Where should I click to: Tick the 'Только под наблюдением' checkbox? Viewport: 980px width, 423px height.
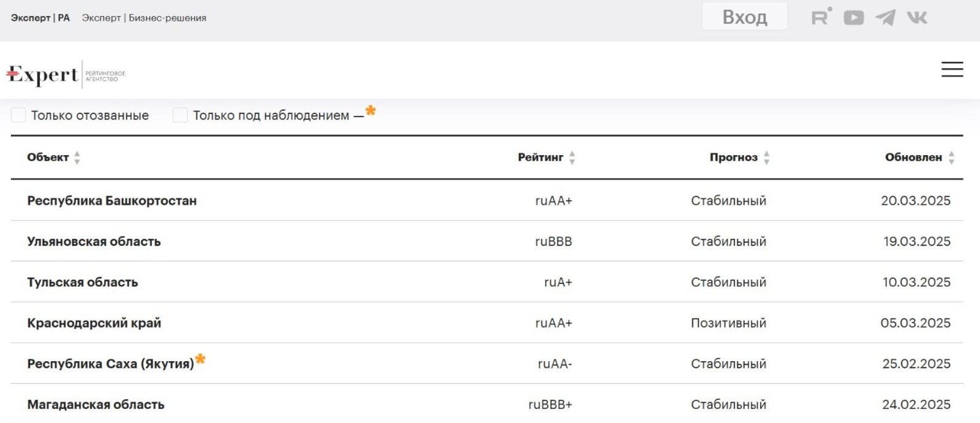pos(180,115)
